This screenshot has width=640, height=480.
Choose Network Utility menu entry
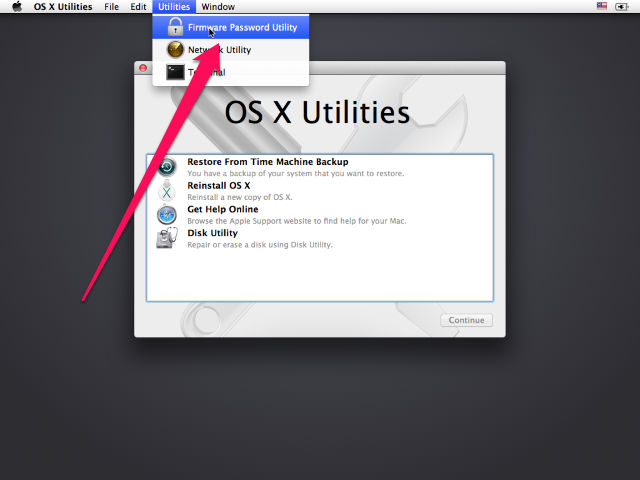click(x=231, y=50)
